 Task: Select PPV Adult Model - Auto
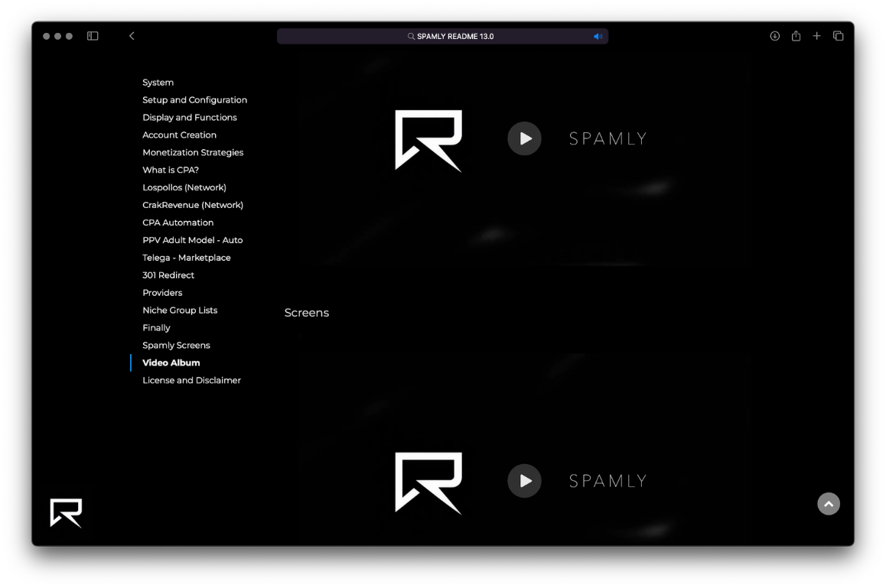click(193, 240)
